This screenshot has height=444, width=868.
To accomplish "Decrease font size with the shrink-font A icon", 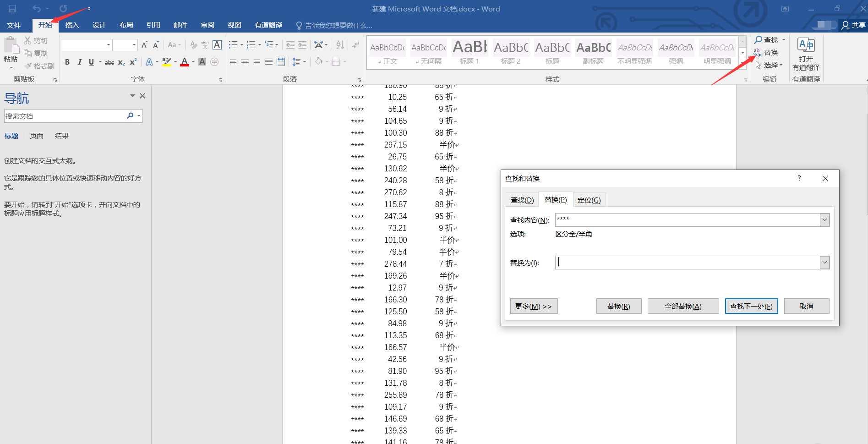I will 156,45.
